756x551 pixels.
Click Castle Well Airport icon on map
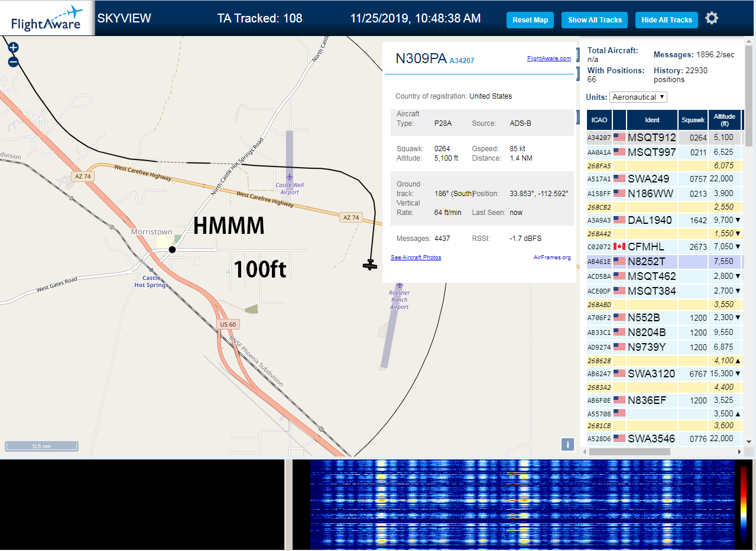pyautogui.click(x=289, y=177)
